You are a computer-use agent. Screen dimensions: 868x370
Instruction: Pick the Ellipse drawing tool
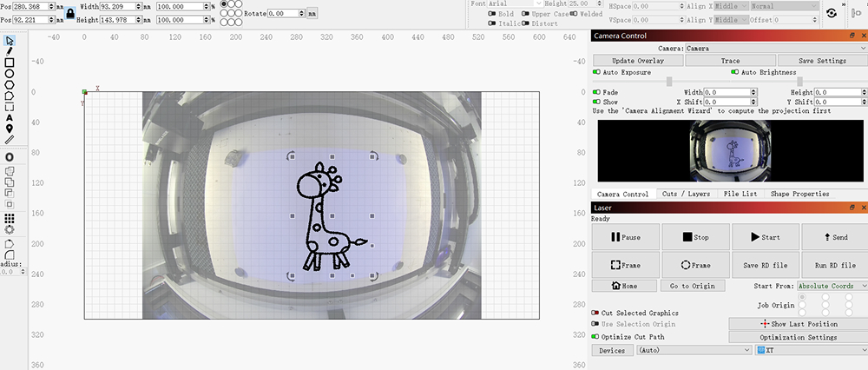tap(10, 74)
